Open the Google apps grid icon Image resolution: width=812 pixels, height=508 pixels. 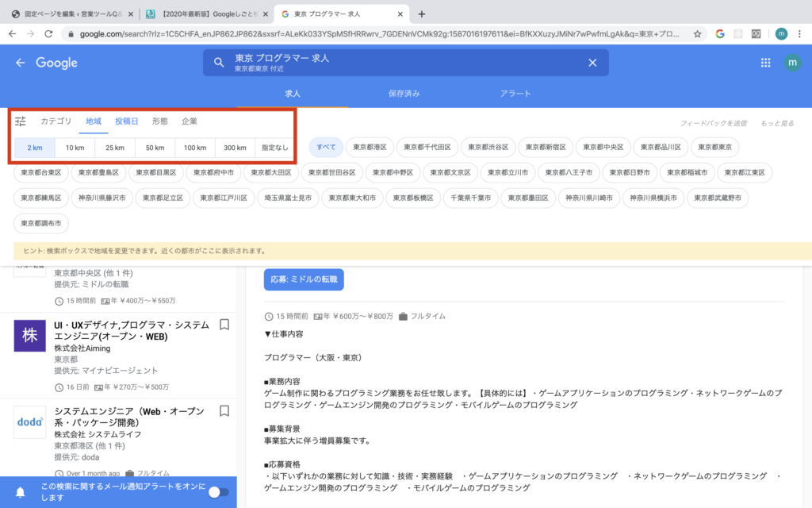click(x=765, y=62)
